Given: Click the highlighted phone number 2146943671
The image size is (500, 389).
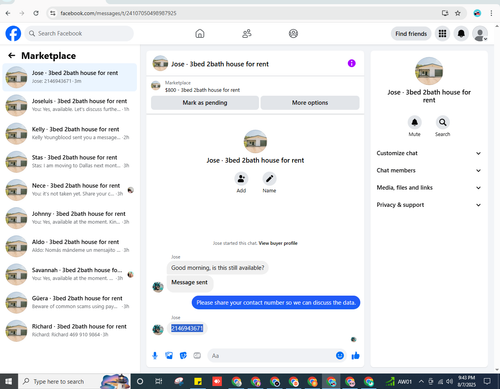Looking at the screenshot, I should pyautogui.click(x=187, y=328).
